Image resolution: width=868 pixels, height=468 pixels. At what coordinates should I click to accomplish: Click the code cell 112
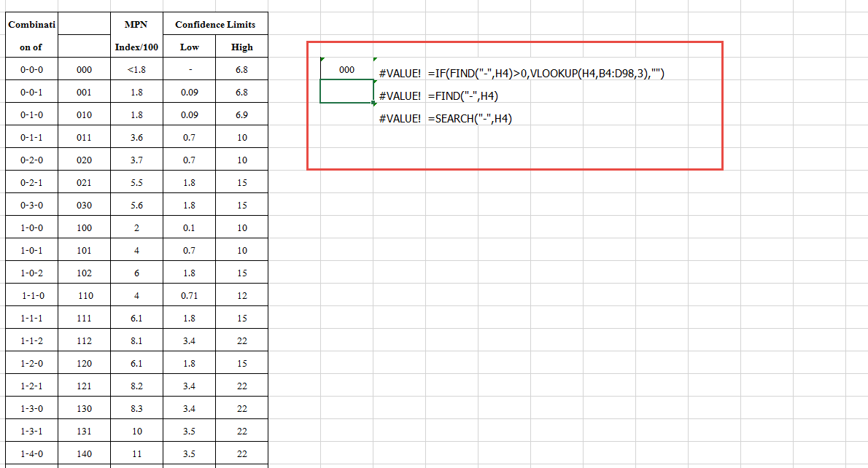pos(84,341)
